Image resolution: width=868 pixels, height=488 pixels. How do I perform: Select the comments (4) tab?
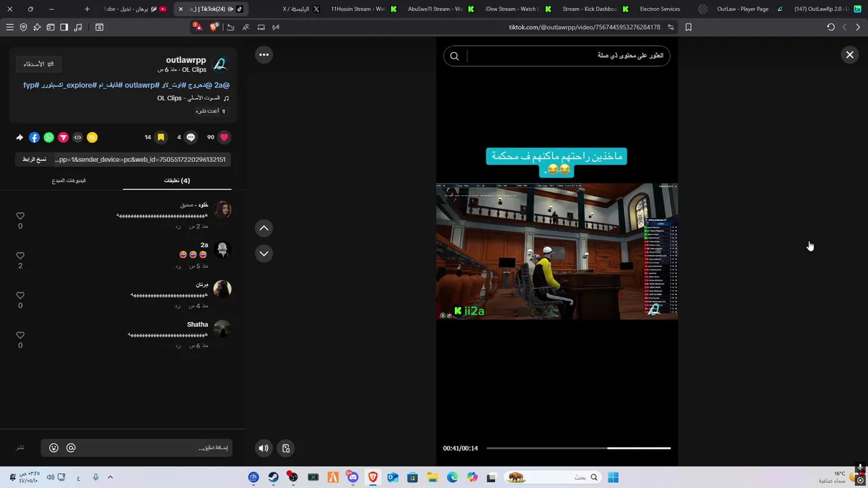coord(177,181)
